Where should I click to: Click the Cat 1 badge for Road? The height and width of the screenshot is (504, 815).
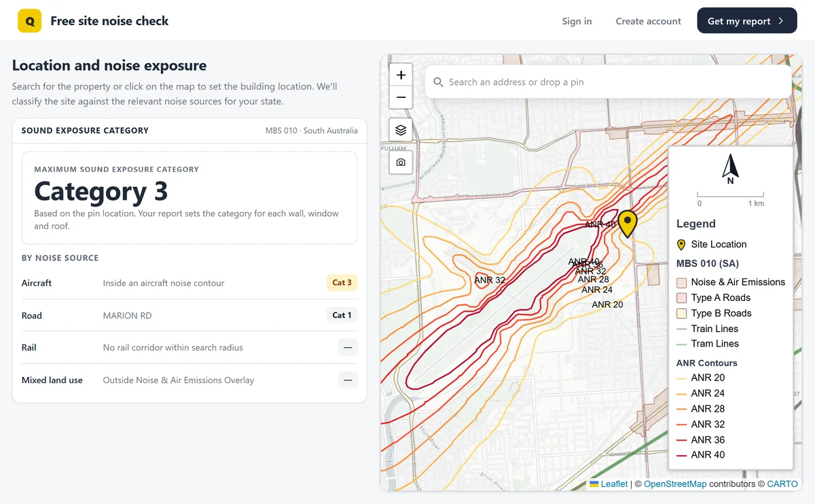coord(342,315)
